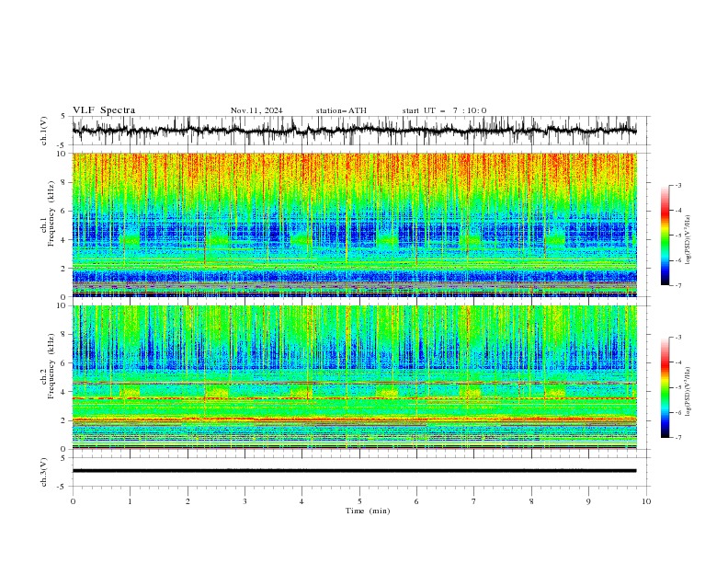Click the ch.2 PSD color scale bar

(665, 387)
